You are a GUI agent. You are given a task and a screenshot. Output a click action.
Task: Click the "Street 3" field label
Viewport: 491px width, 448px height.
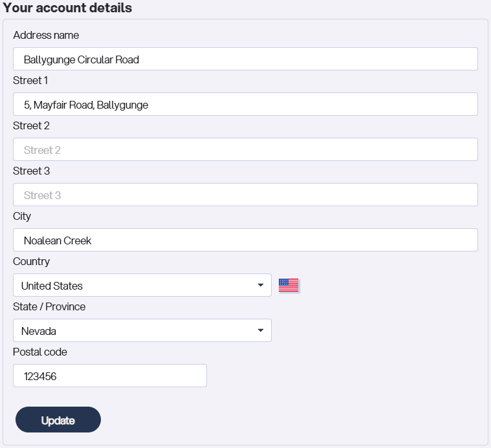coord(31,171)
